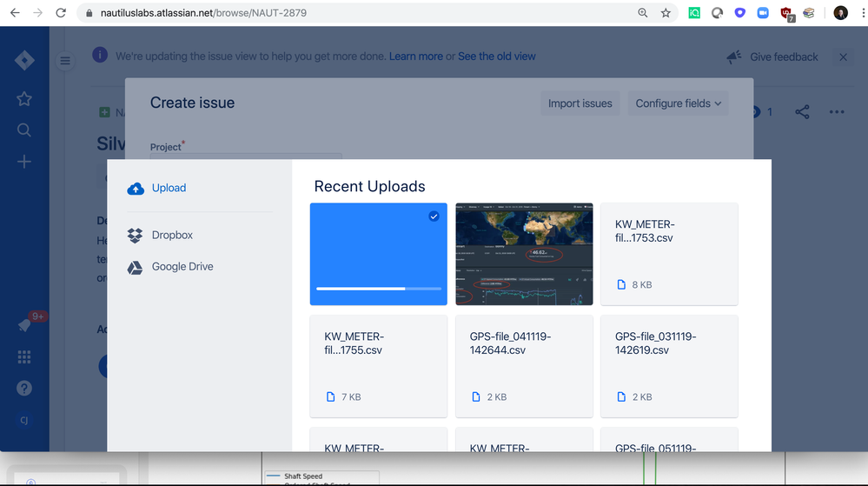Viewport: 868px width, 486px height.
Task: Open the Learn more link
Action: pyautogui.click(x=415, y=57)
